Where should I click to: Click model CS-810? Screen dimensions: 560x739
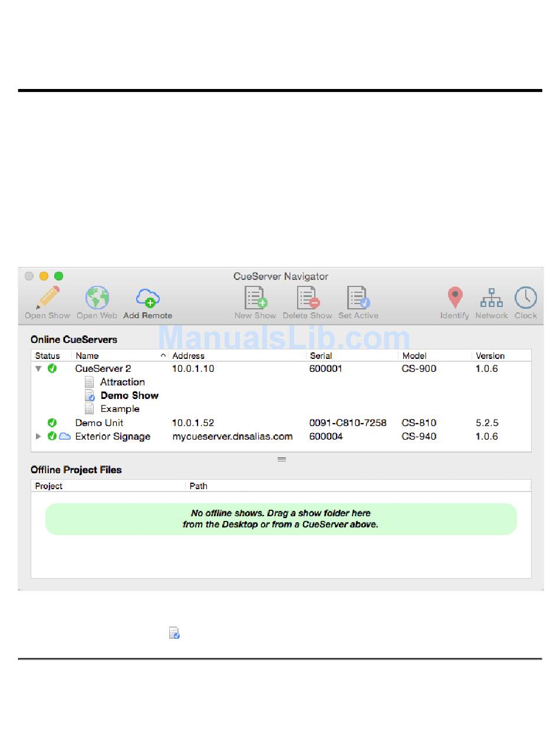click(419, 423)
